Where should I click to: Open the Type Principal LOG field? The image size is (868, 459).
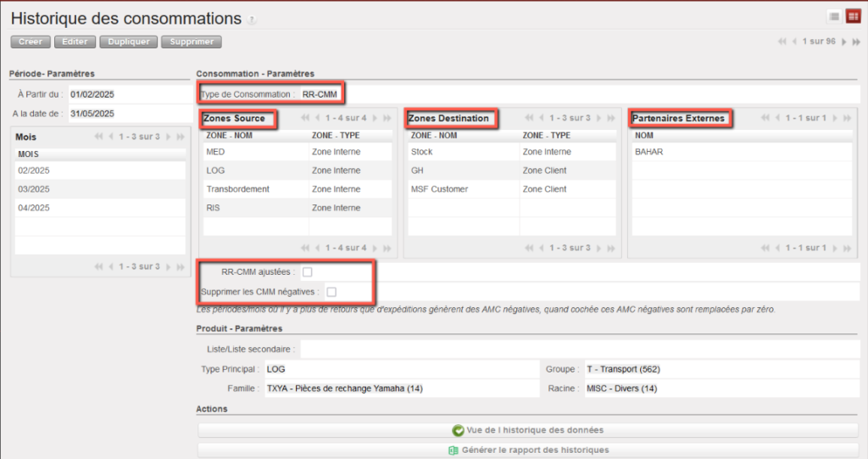[x=398, y=370]
